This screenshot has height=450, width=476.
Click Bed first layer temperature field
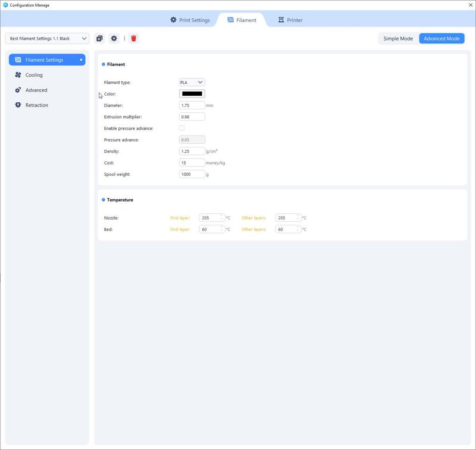(212, 229)
